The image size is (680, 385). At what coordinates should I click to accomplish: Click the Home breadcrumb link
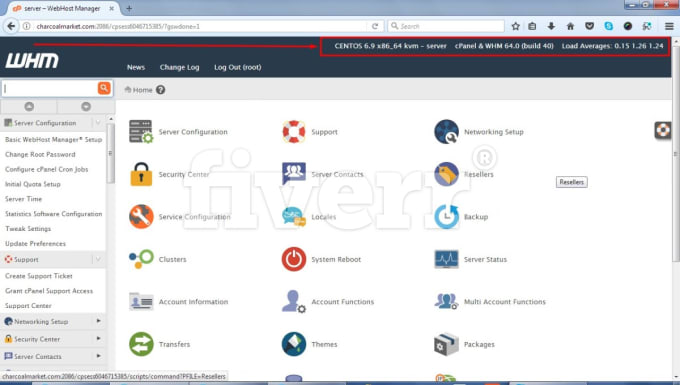[x=142, y=90]
